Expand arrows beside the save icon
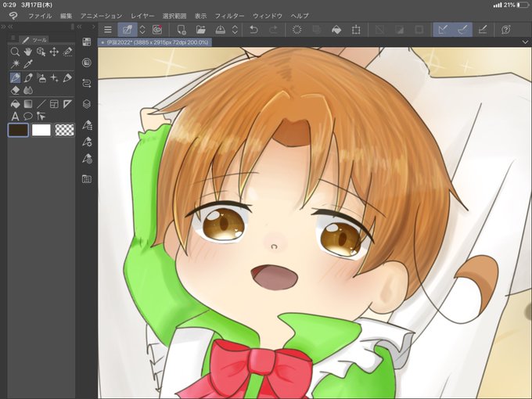 tap(235, 30)
